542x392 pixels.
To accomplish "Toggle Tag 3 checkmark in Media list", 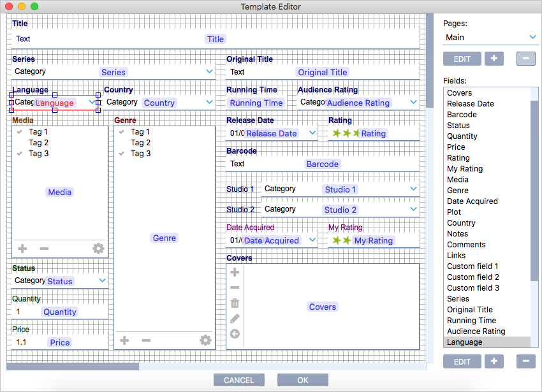I will click(20, 154).
